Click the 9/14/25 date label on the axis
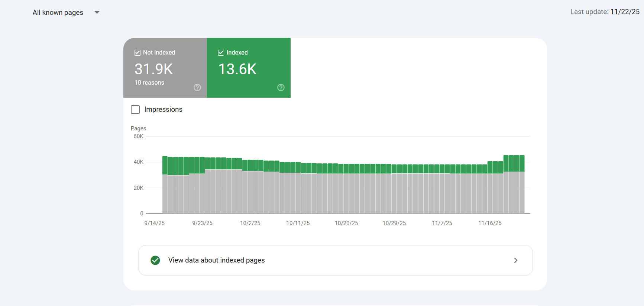Screen dimensions: 644x306 point(154,223)
